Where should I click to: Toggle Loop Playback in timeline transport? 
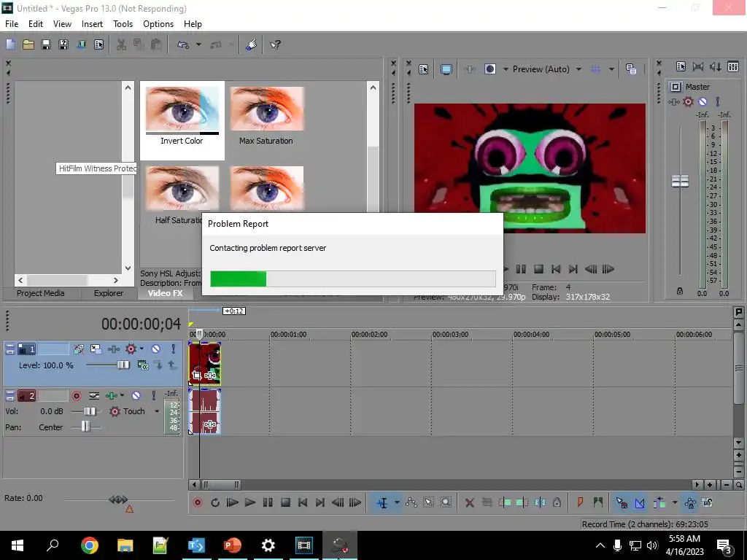215,503
